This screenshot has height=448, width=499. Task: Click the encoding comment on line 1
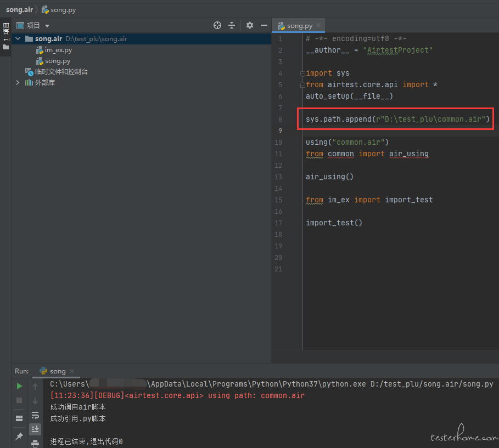pos(356,39)
